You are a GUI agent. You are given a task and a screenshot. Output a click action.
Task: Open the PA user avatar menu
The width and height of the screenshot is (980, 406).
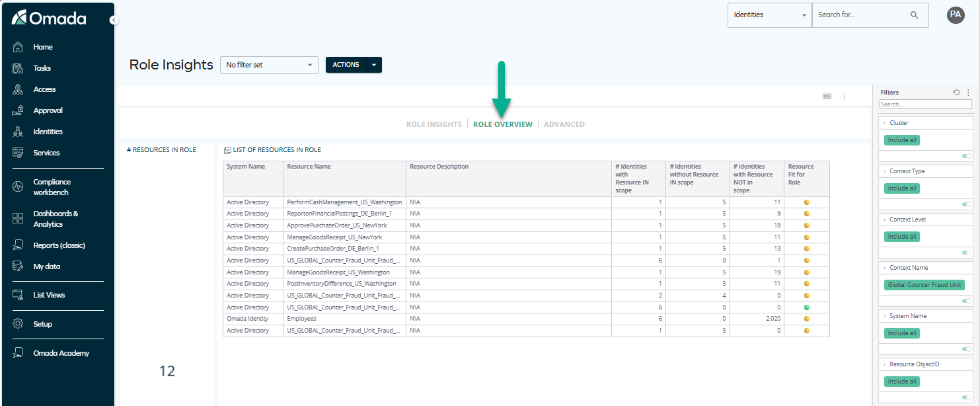point(956,15)
